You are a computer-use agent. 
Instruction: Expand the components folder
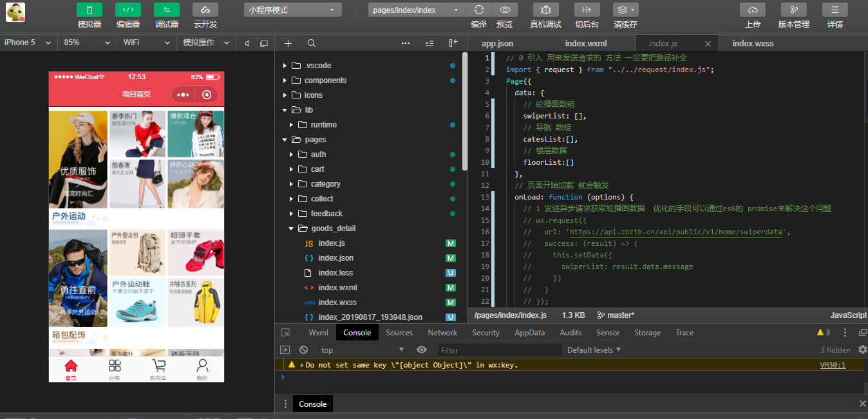point(325,80)
